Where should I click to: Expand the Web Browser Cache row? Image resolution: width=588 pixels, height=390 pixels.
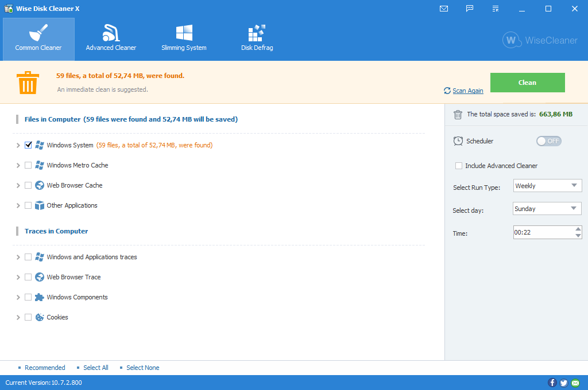[x=18, y=185]
